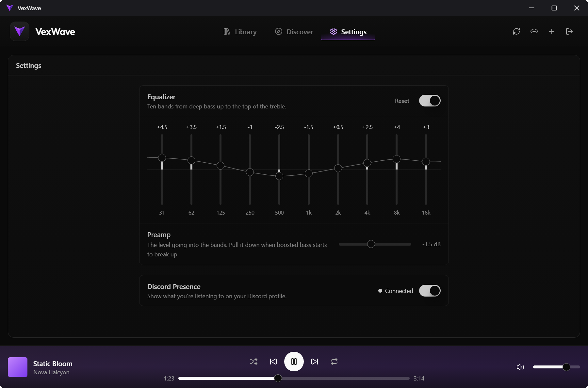
Task: Click the -2.5 gain value label
Action: pyautogui.click(x=279, y=127)
